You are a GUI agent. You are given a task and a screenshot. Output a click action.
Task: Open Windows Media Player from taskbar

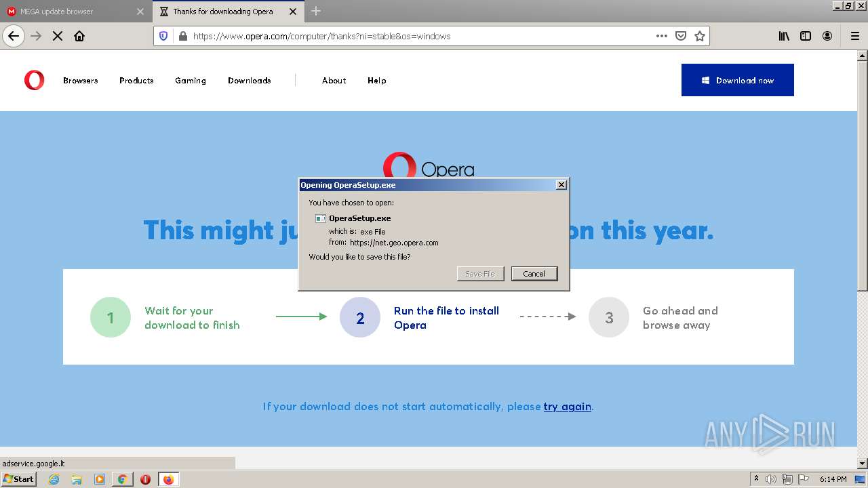[100, 479]
